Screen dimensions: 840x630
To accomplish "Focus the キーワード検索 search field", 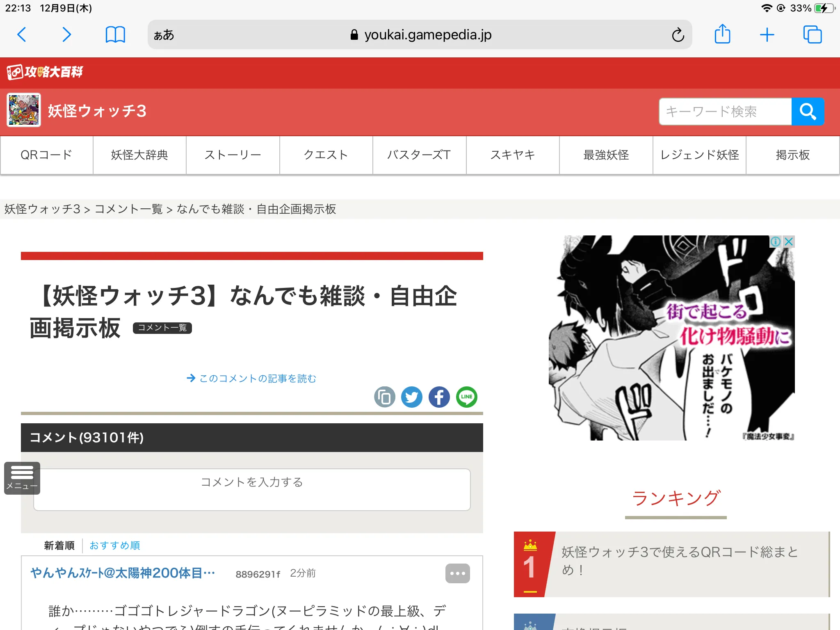I will (725, 111).
